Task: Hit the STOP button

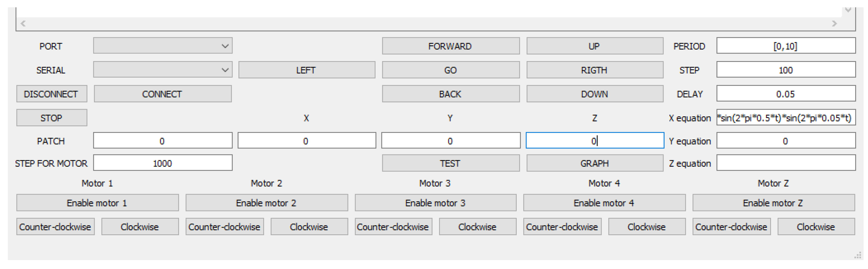Action: [52, 118]
